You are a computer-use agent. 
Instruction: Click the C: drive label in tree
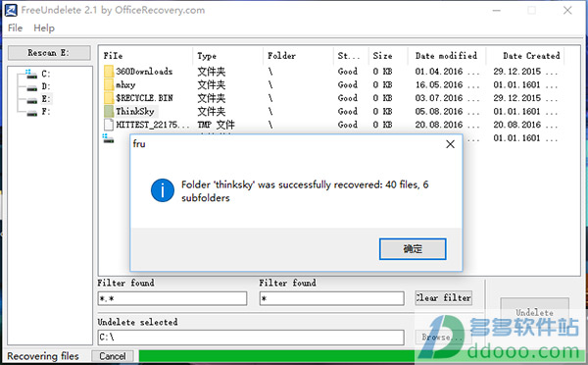46,74
